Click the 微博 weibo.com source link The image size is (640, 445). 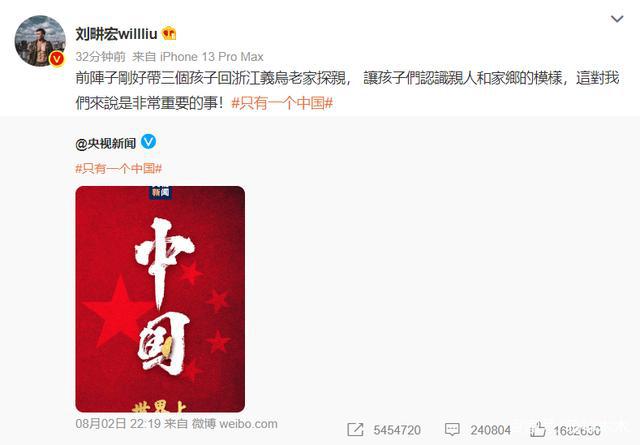coord(234,424)
